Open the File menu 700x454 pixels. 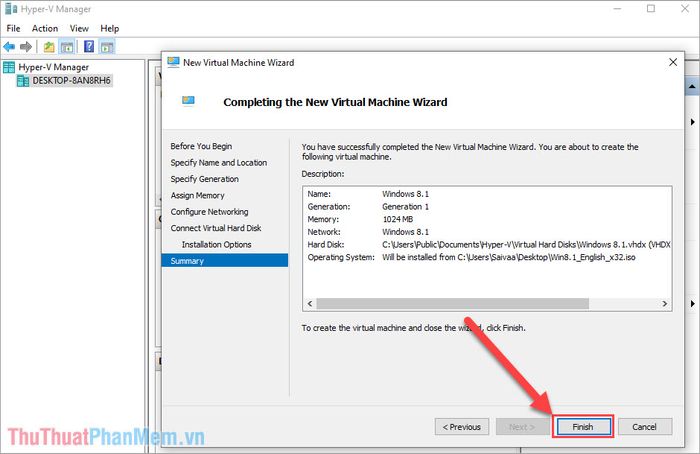[x=13, y=29]
